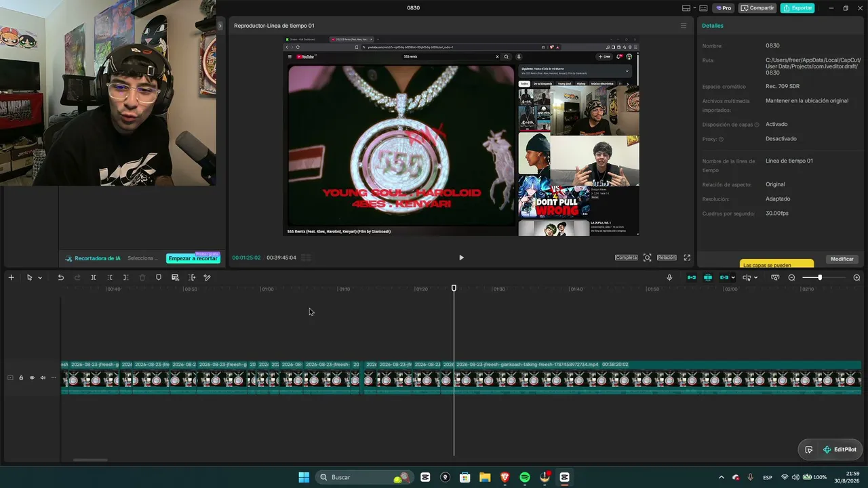Start voice recording with microphone icon
Screen dimensions: 868x488
point(669,277)
